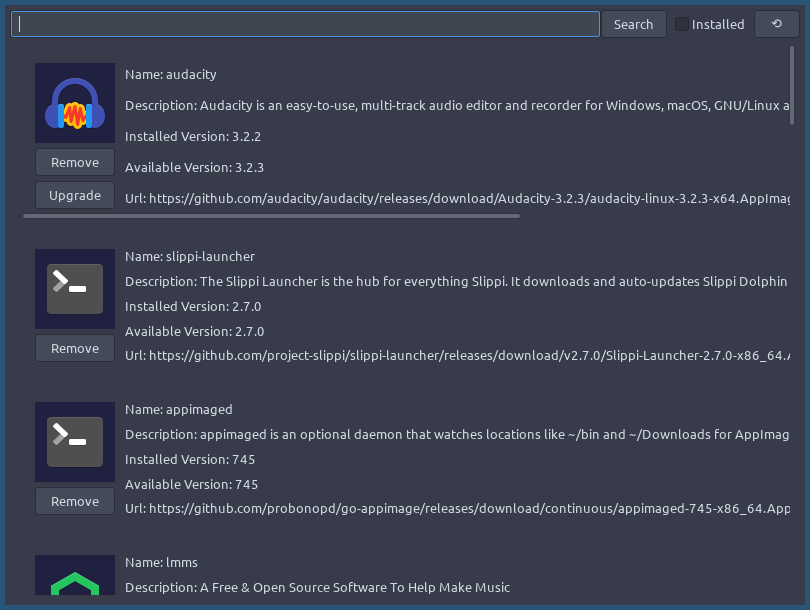
Task: Click 'Available Version: 745'
Action: [191, 484]
